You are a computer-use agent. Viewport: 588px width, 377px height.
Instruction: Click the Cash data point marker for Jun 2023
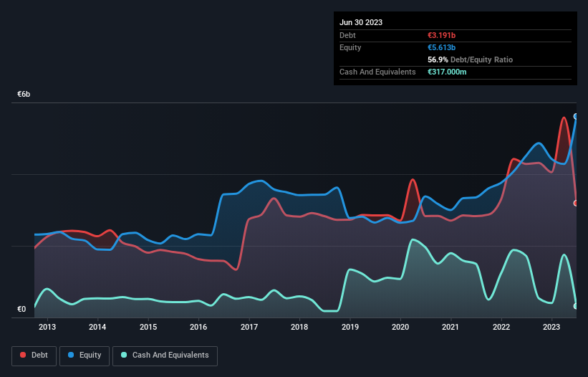[576, 306]
